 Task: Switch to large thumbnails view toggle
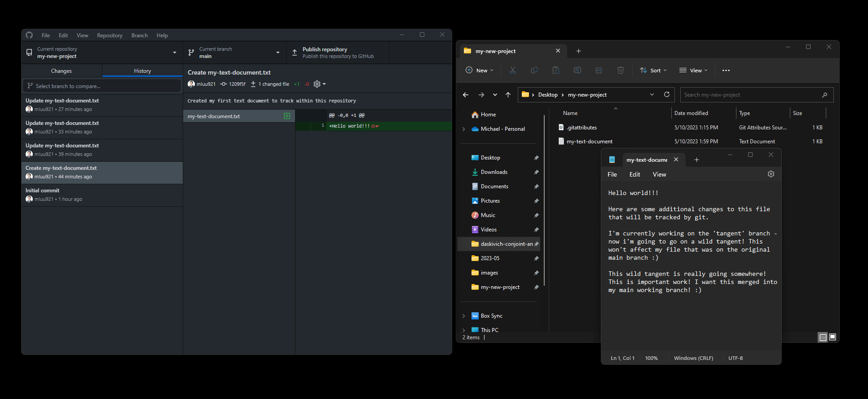832,337
